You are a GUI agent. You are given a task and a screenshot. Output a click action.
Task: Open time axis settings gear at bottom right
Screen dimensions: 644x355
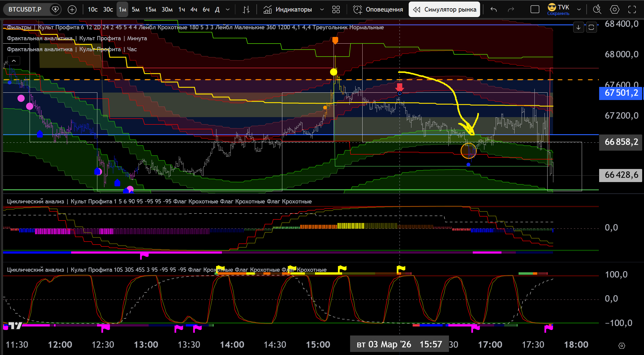pos(622,346)
